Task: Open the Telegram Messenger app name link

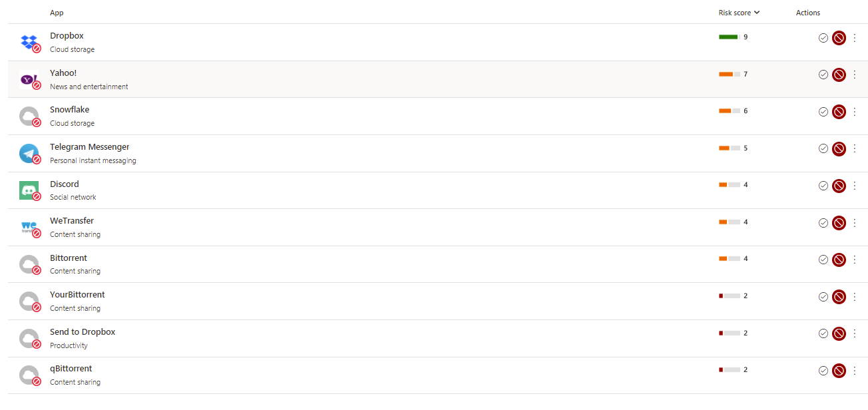Action: point(89,147)
